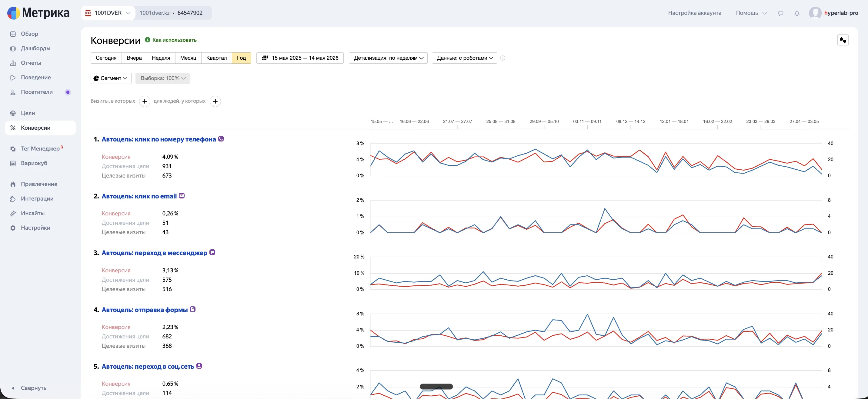Open the Сегмент dropdown
Image resolution: width=868 pixels, height=399 pixels.
tap(111, 78)
